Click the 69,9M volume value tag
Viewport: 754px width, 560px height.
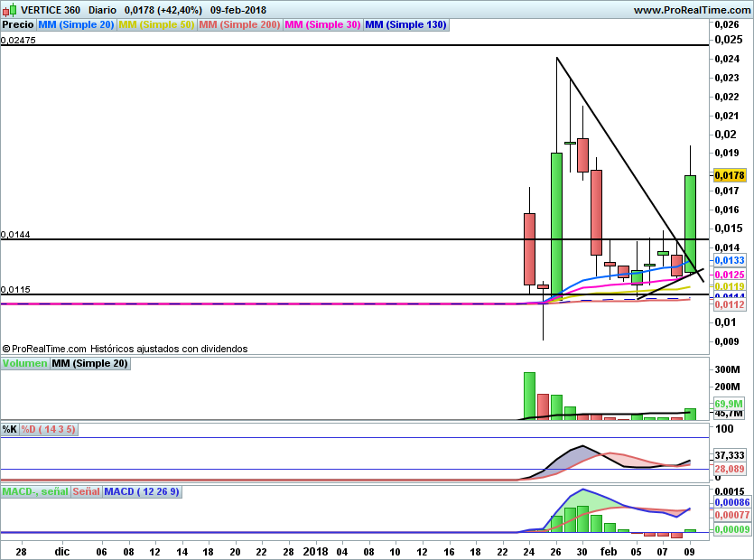coord(728,404)
